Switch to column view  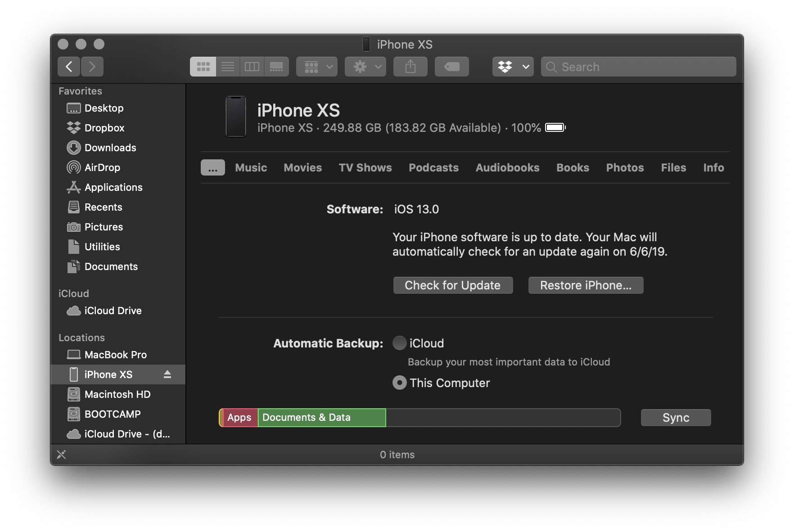tap(252, 67)
